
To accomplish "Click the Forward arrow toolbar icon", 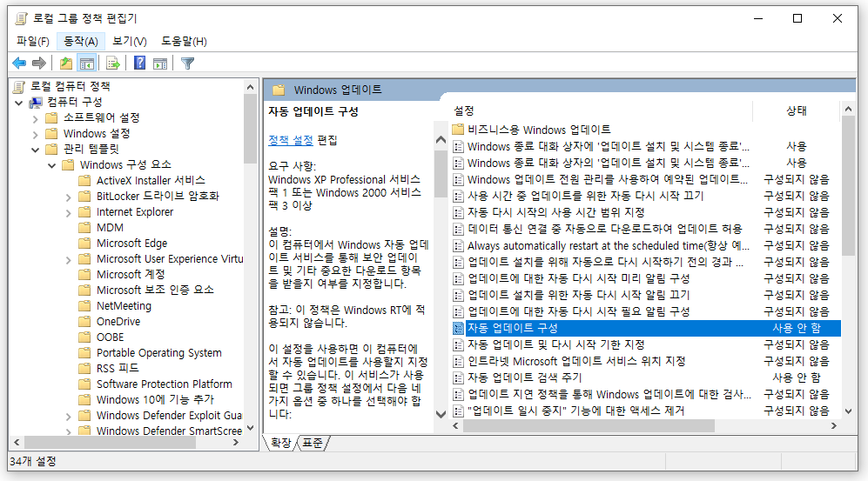I will click(x=39, y=63).
